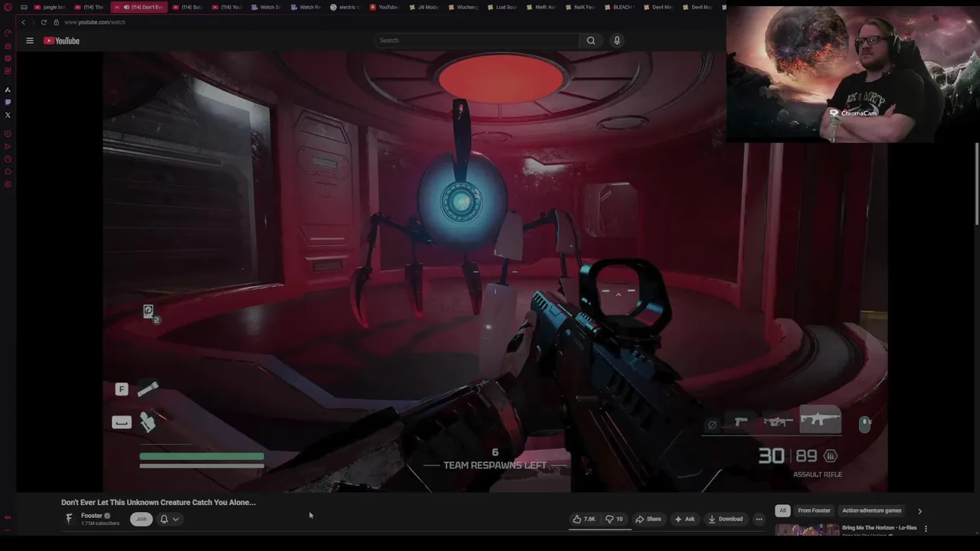Open GX Control speedometer in sidebar

coord(8,33)
